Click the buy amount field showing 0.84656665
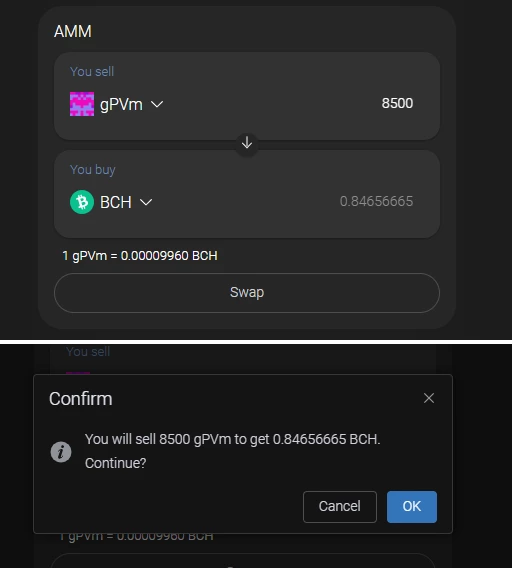Viewport: 512px width, 568px height. coord(376,201)
